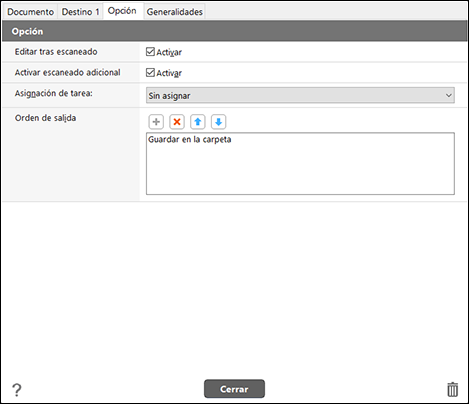Select the Opción tab
The height and width of the screenshot is (404, 469).
tap(122, 11)
